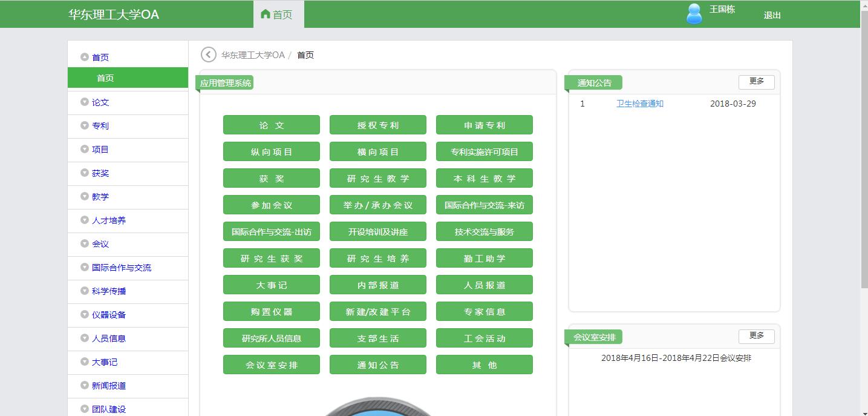Click the user avatar icon
The height and width of the screenshot is (416, 868).
click(694, 13)
